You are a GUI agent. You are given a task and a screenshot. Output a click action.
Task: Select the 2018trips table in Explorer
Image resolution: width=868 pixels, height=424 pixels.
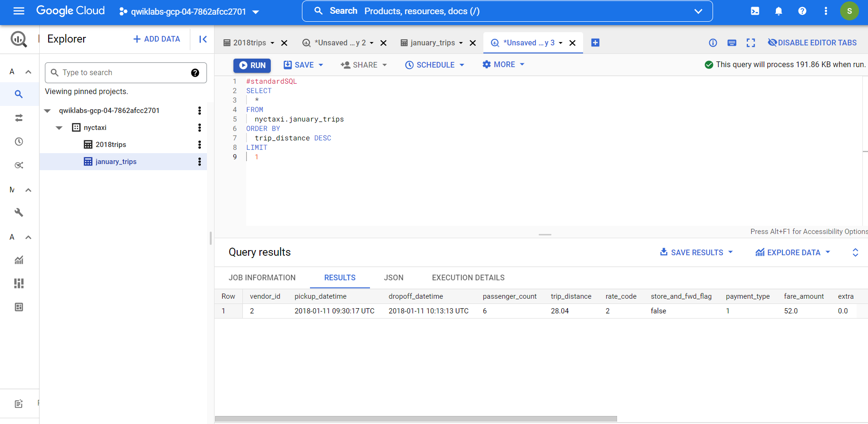coord(111,145)
